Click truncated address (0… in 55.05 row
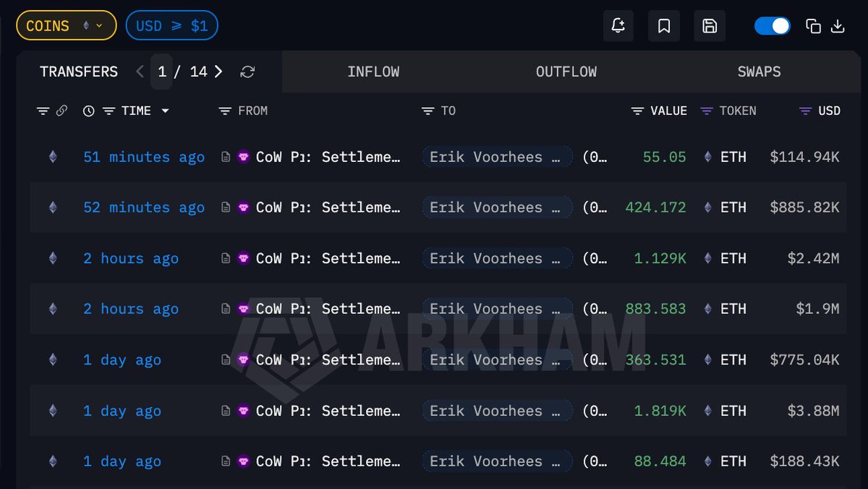The image size is (868, 489). coord(595,157)
